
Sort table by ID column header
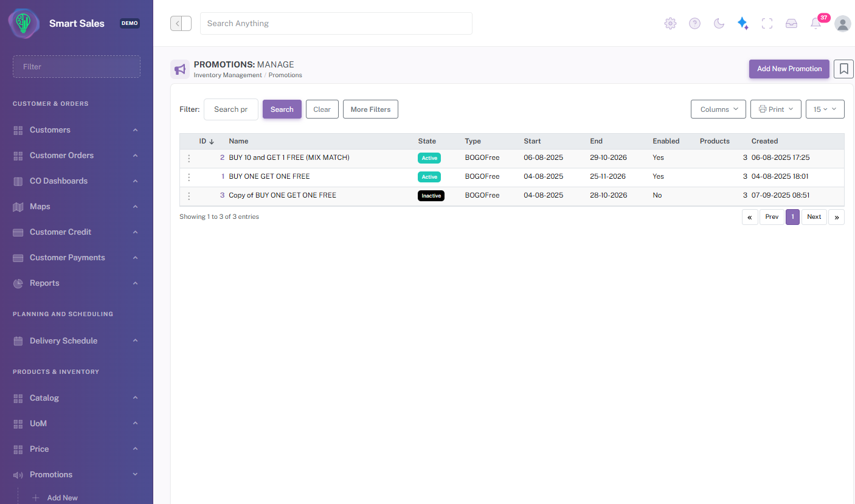click(x=207, y=141)
